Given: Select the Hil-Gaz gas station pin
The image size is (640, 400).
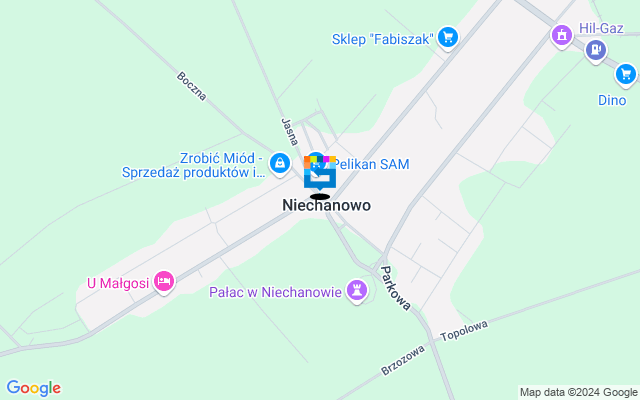Looking at the screenshot, I should 596,50.
